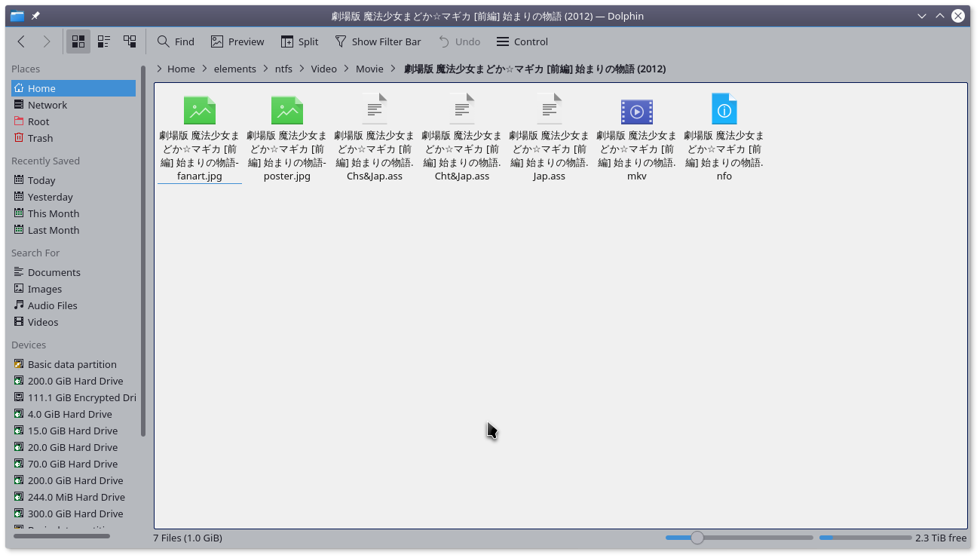This screenshot has height=558, width=980.
Task: Expand breadcrumb arrow before Home
Action: [159, 69]
